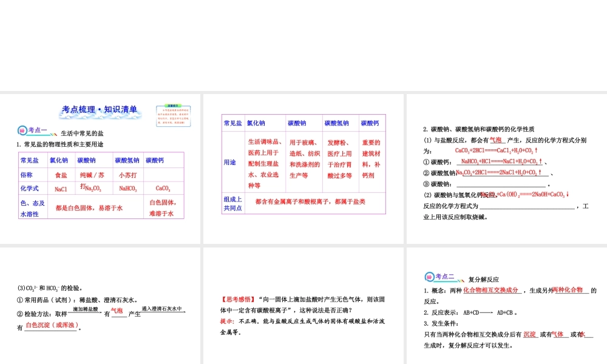607x364 pixels.
Task: Click the red answer 沉淀
Action: [x=529, y=335]
